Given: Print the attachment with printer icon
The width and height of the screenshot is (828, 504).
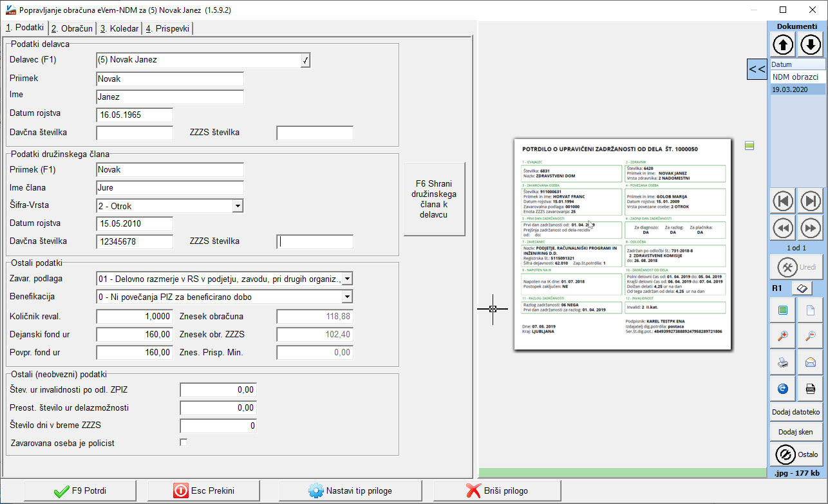Looking at the screenshot, I should [x=783, y=362].
